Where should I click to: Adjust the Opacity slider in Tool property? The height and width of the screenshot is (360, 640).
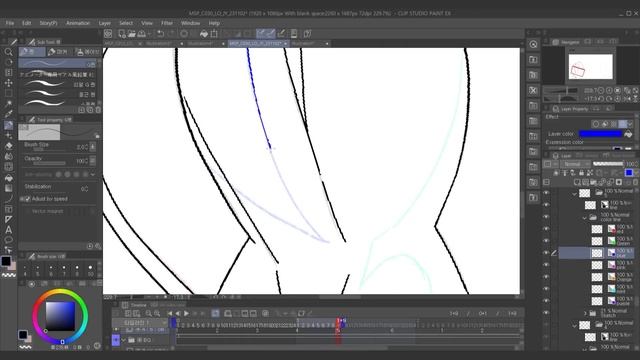click(49, 163)
